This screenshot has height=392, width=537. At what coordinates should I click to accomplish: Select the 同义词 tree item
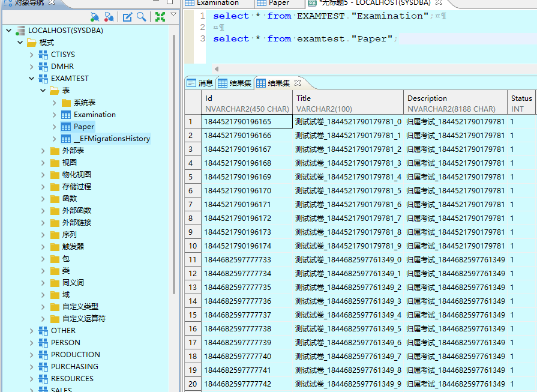pyautogui.click(x=73, y=282)
